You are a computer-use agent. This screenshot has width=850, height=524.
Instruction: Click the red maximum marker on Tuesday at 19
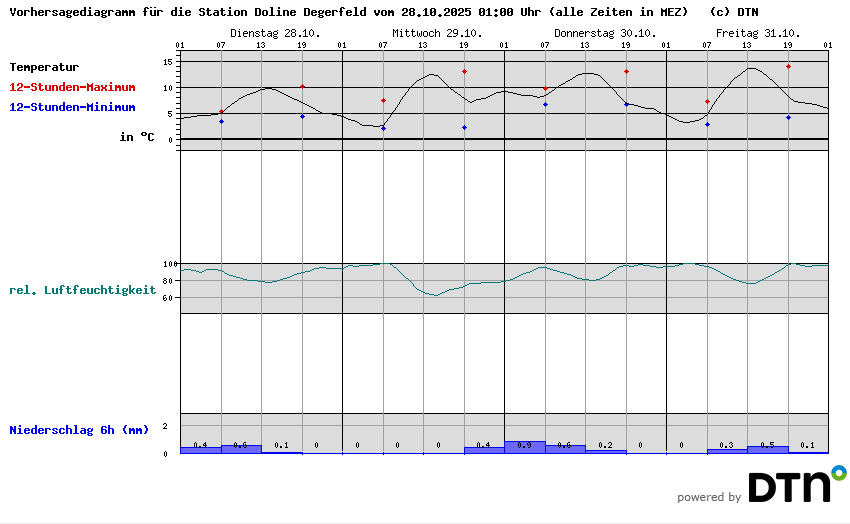point(302,86)
